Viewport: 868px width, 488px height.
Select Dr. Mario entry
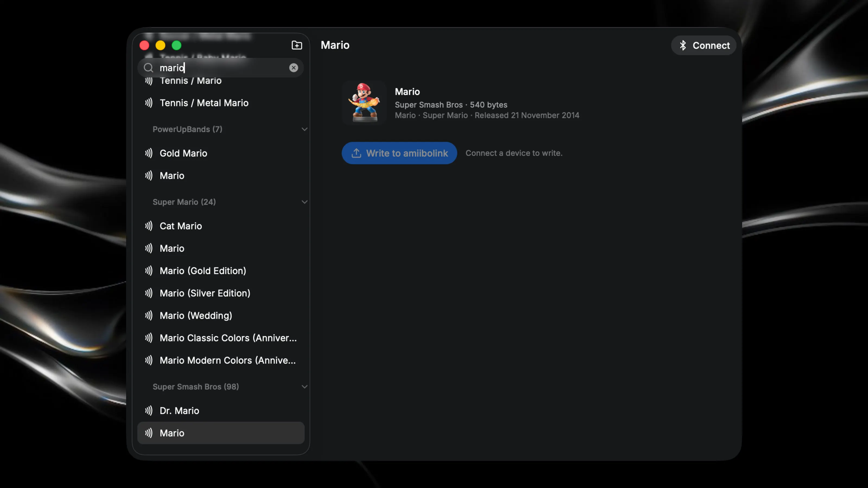click(221, 410)
